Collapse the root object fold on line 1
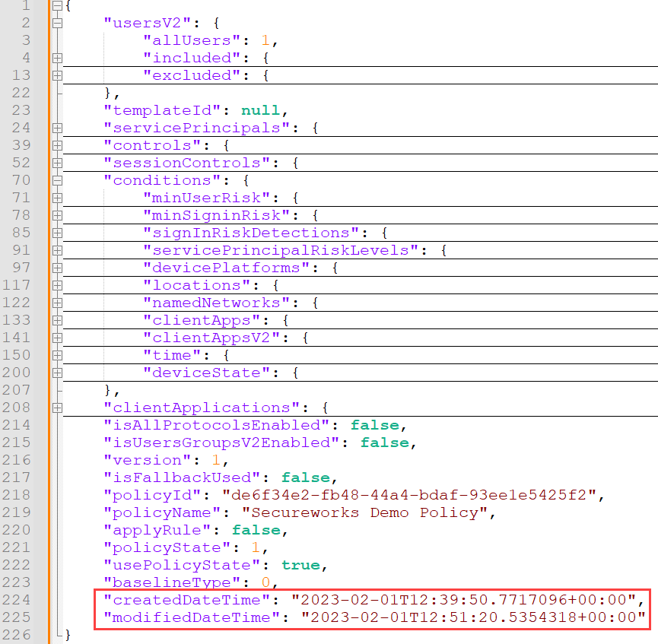This screenshot has height=644, width=658. point(58,5)
